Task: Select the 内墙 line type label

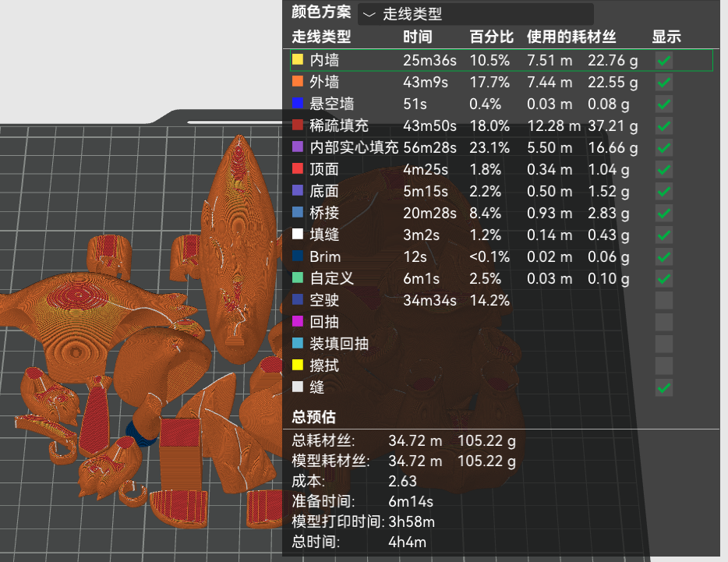Action: click(x=324, y=60)
